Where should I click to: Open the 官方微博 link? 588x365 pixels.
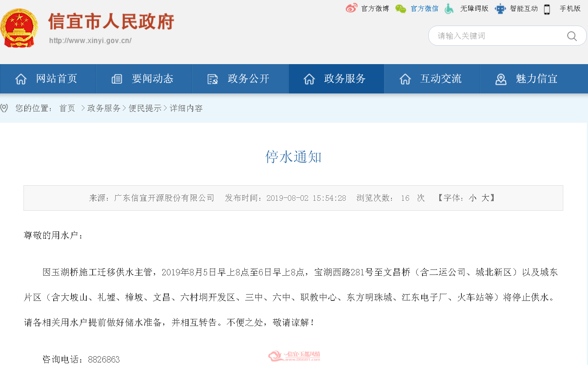(375, 8)
